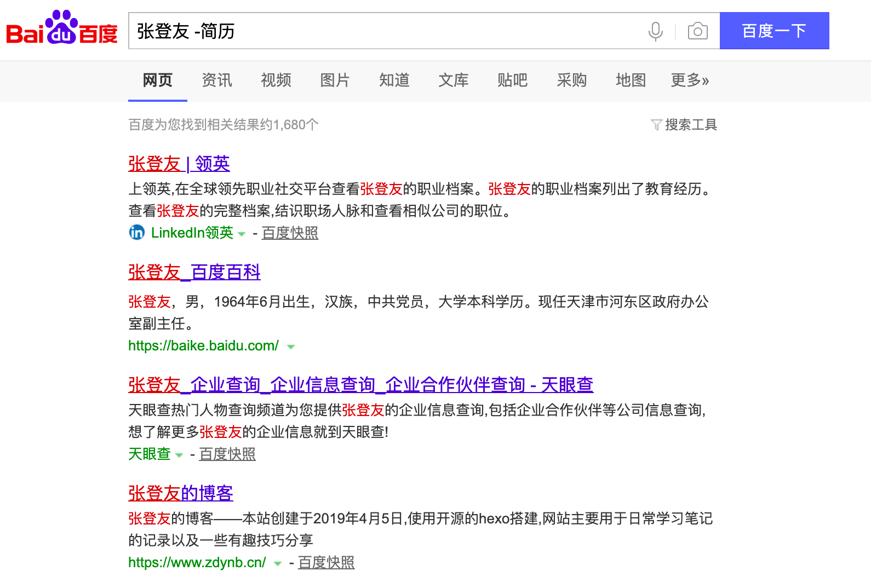Open the 地图 tab
The image size is (871, 588).
(x=631, y=80)
